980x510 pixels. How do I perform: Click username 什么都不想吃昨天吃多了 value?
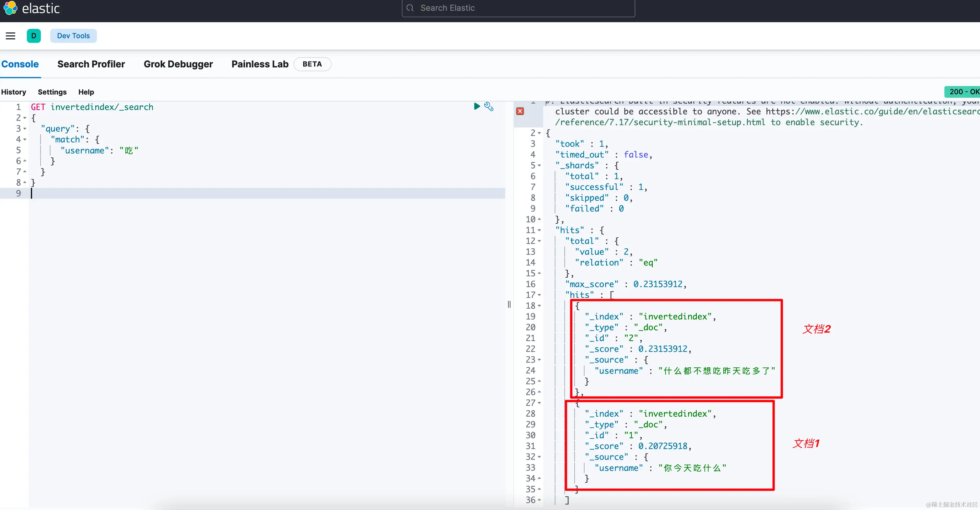(x=716, y=370)
